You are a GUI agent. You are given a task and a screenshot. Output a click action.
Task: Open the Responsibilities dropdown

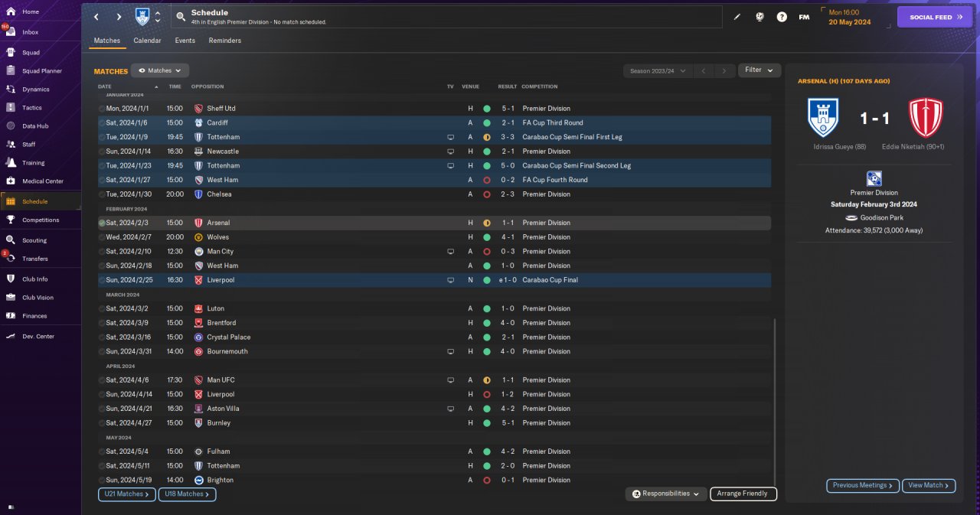pos(665,494)
